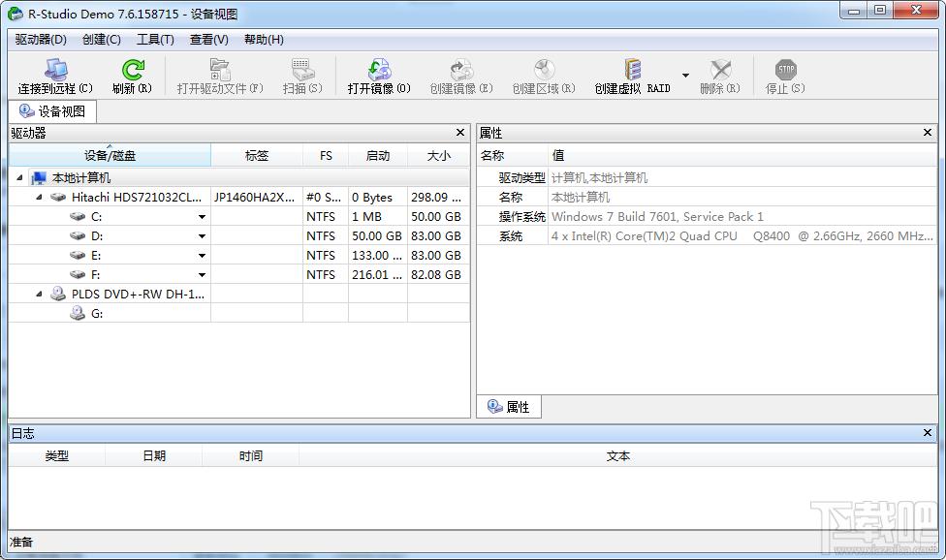Screen dimensions: 946x560
Task: Close the 驱动器 panel
Action: click(460, 133)
